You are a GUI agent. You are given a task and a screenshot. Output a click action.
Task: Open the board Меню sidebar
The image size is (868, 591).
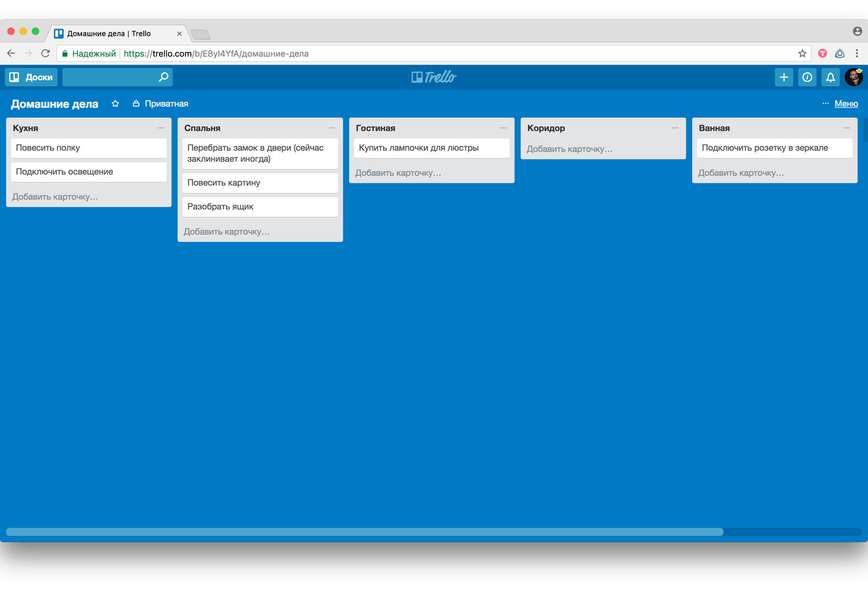tap(846, 104)
